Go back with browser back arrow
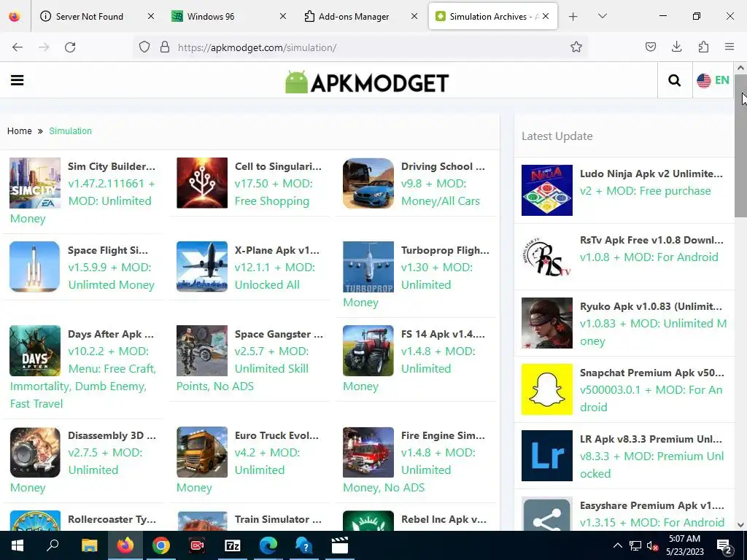Screen dimensions: 747x560 [18, 47]
